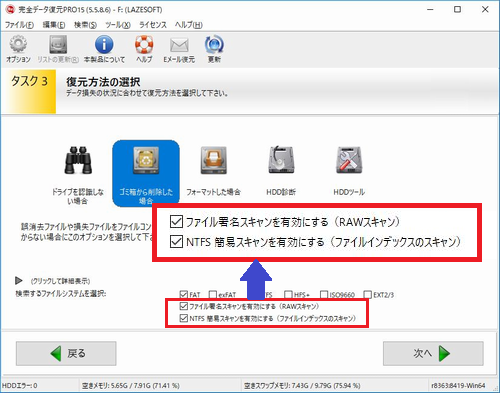500x393 pixels.
Task: Click the 次へ next button
Action: 433,353
